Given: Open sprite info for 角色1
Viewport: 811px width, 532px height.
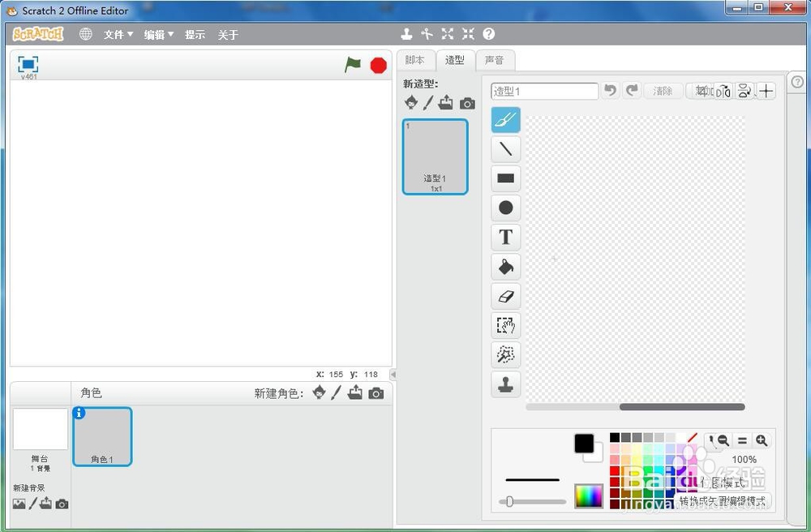Looking at the screenshot, I should [x=79, y=413].
